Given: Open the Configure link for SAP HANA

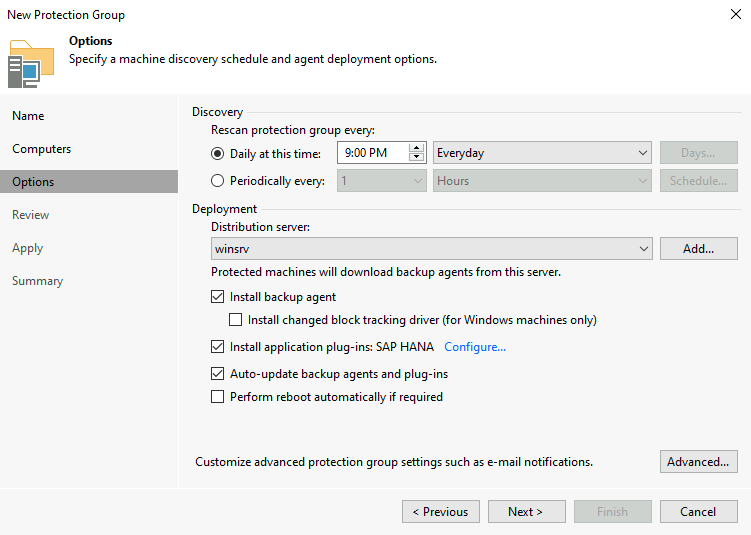Looking at the screenshot, I should (475, 347).
